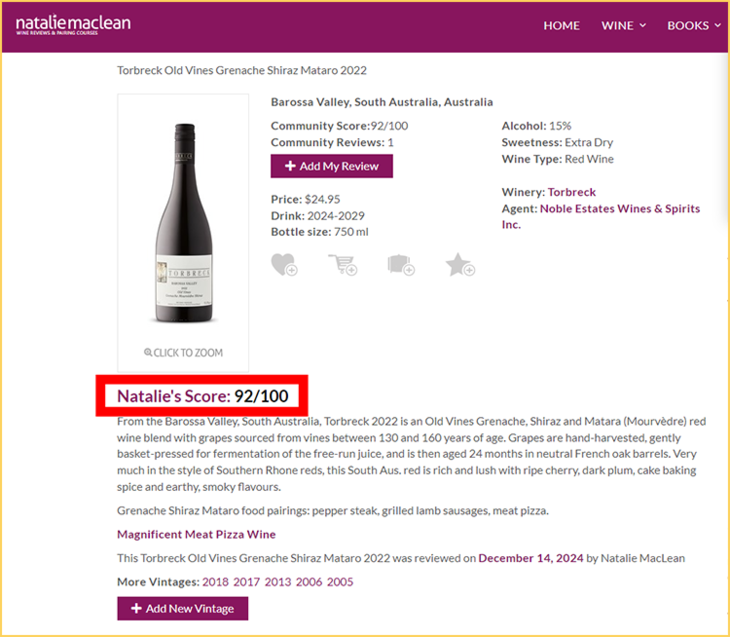Expand the WINE menu dropdown

pos(623,26)
